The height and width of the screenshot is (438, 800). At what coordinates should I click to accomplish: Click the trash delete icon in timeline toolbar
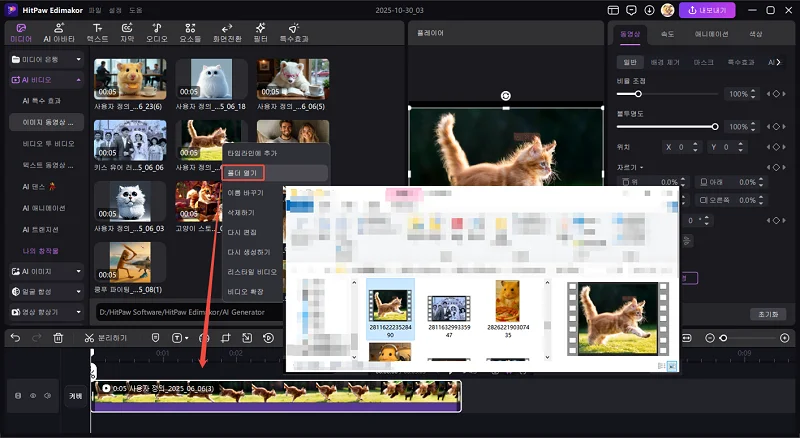(58, 338)
